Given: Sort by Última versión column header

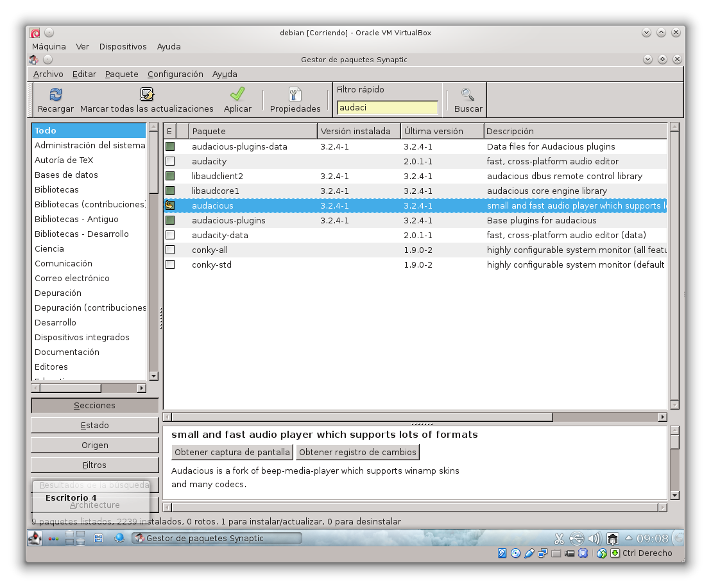Looking at the screenshot, I should 442,131.
